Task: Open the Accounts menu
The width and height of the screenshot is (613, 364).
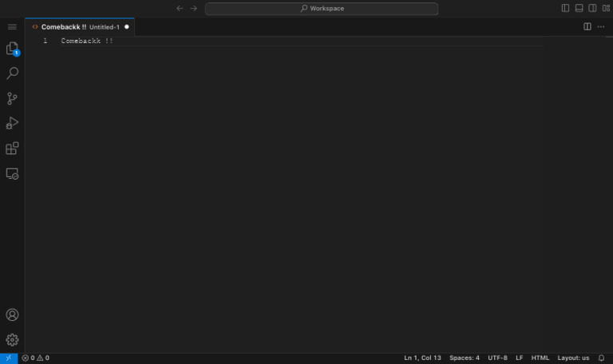Action: [12, 315]
